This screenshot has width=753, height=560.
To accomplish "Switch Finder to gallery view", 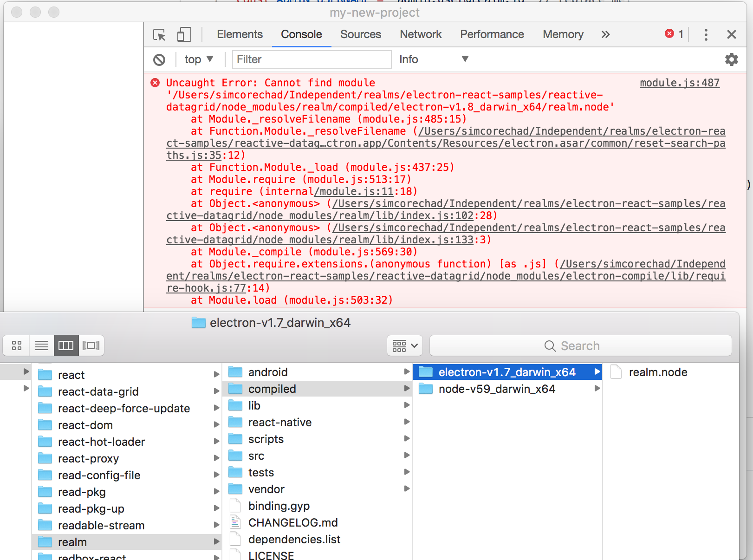I will tap(91, 345).
